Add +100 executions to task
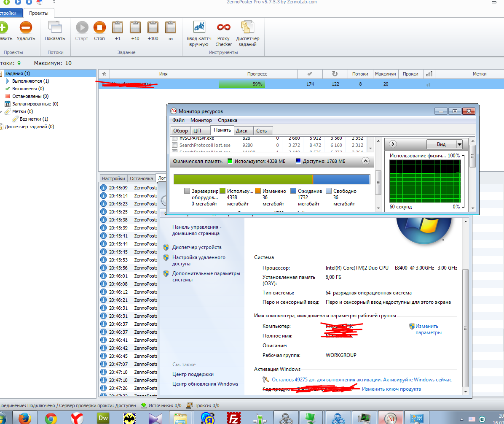The height and width of the screenshot is (424, 504). [x=153, y=31]
